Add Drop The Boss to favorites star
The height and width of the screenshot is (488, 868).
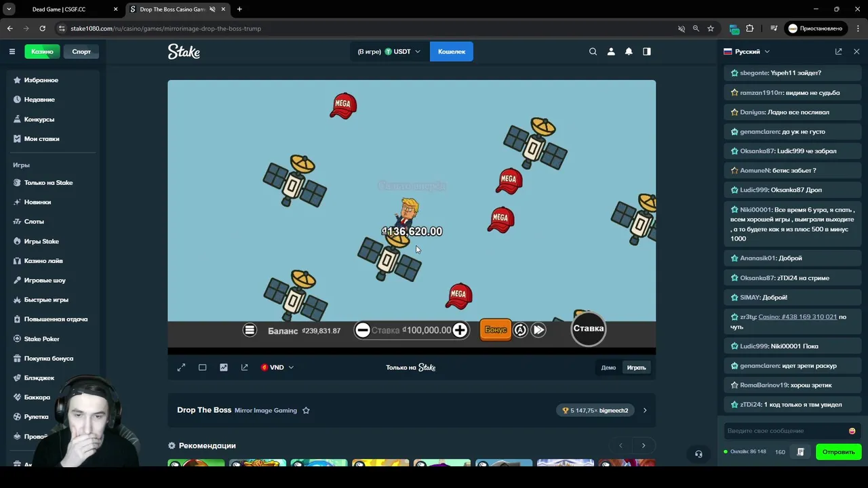point(306,410)
